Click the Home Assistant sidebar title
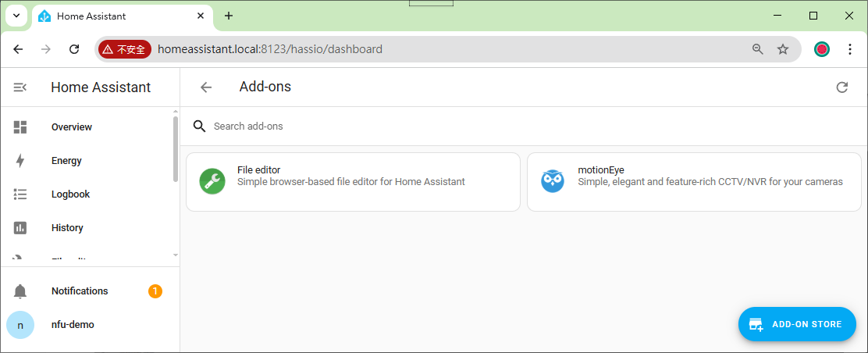Screen dimensions: 868x353 [101, 87]
